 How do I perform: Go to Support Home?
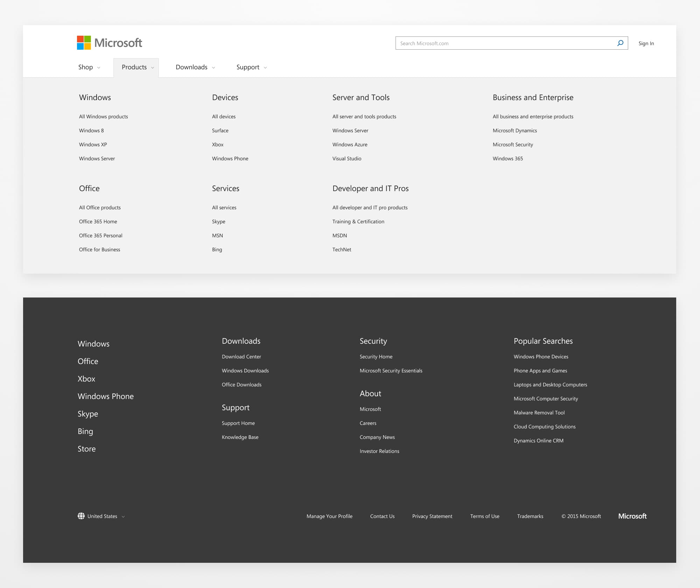[238, 423]
